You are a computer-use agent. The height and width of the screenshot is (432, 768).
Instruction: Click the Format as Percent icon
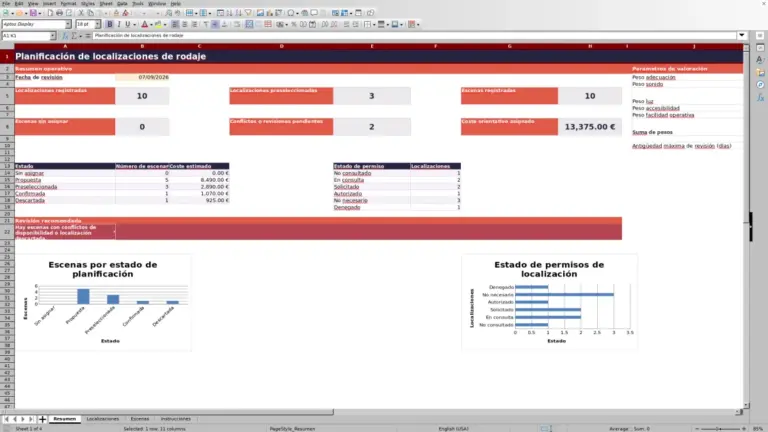pyautogui.click(x=294, y=24)
